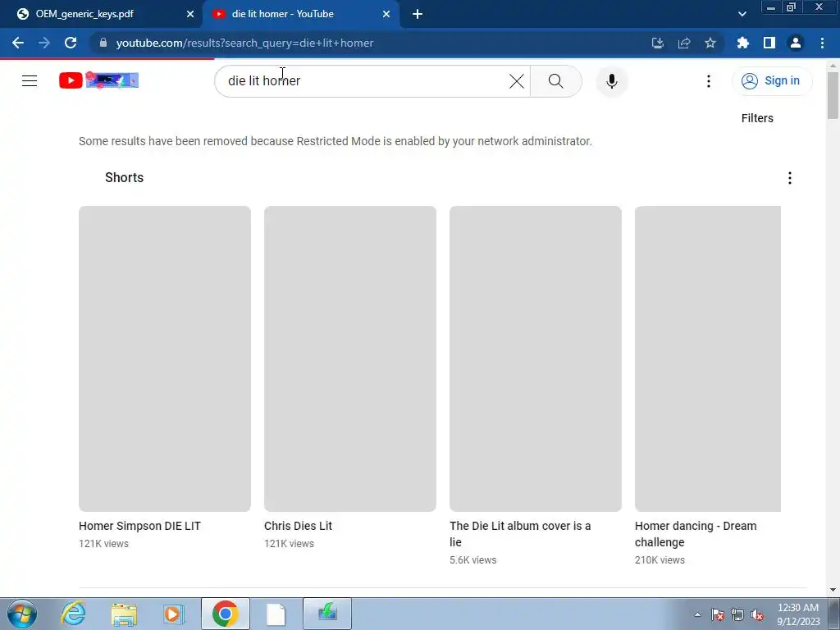The image size is (840, 630).
Task: Close the OEM_generic_keys.pdf tab
Action: 190,14
